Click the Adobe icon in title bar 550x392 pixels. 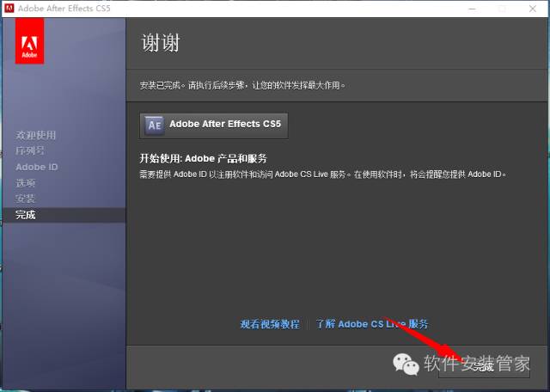[x=9, y=8]
